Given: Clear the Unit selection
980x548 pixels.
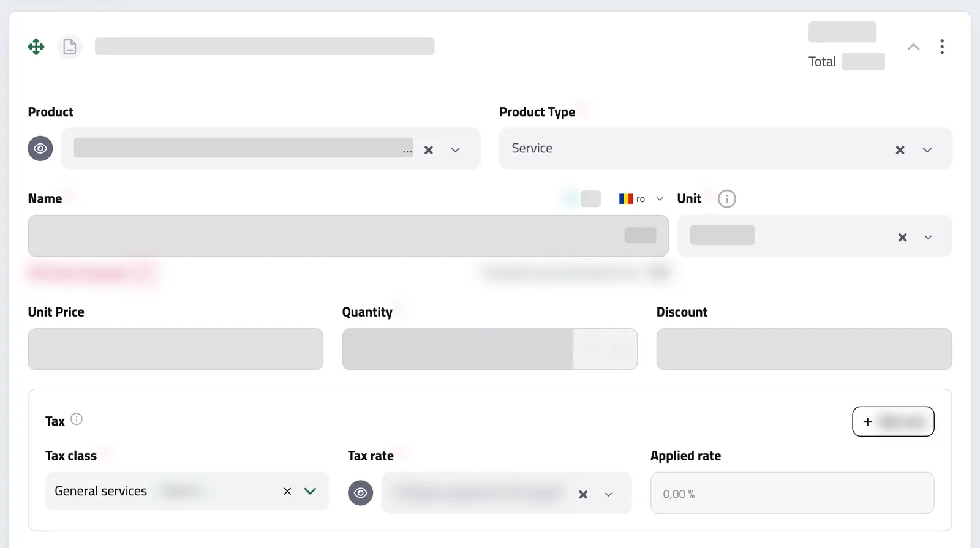Looking at the screenshot, I should click(x=902, y=238).
